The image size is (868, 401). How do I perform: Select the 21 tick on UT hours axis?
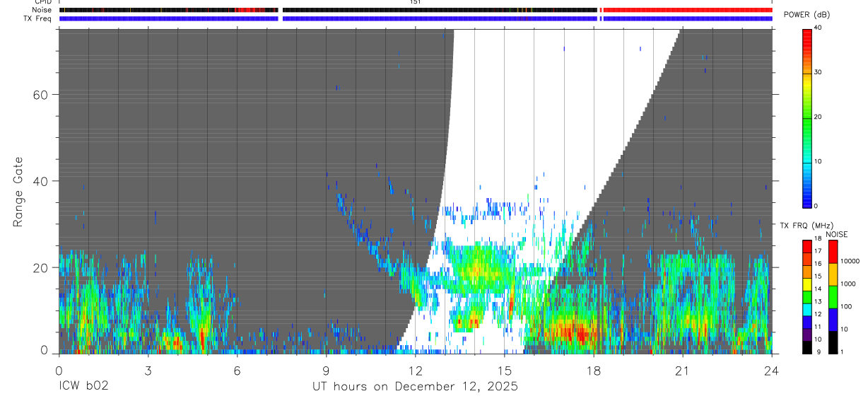point(683,370)
